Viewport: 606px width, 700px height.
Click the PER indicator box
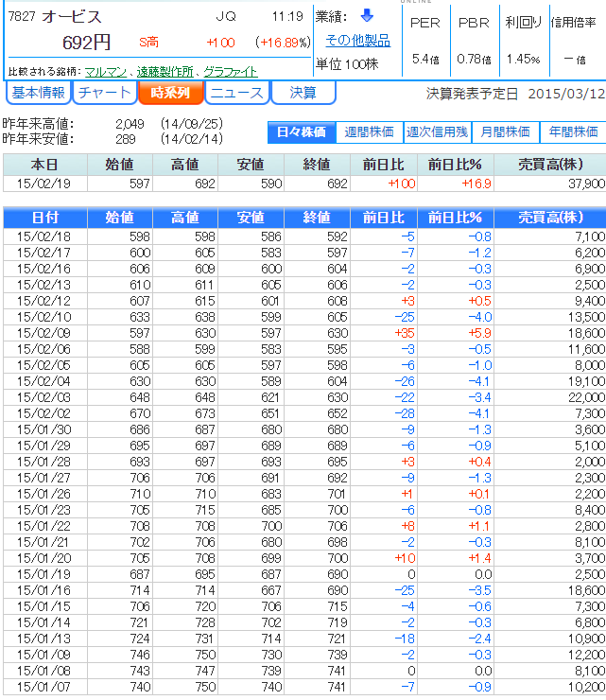pyautogui.click(x=425, y=40)
